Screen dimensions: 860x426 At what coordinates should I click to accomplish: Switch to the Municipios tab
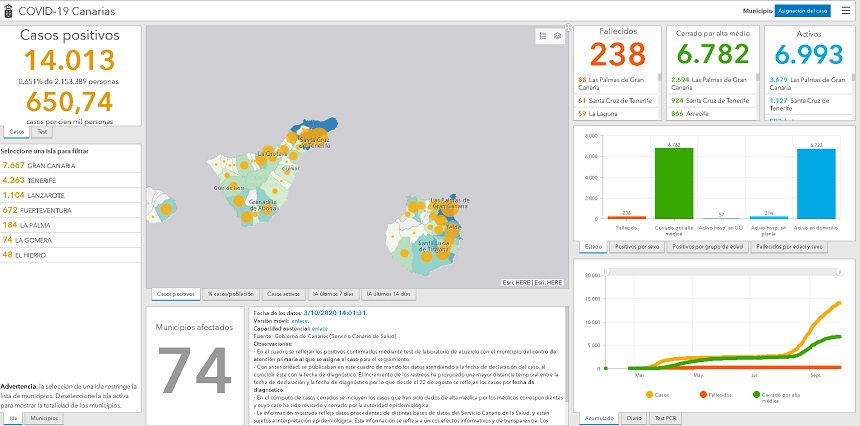42,418
